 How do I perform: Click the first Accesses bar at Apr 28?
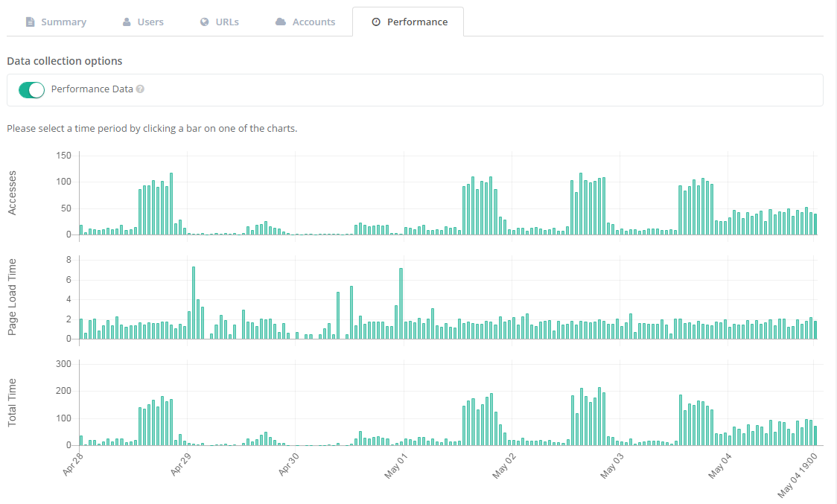81,230
